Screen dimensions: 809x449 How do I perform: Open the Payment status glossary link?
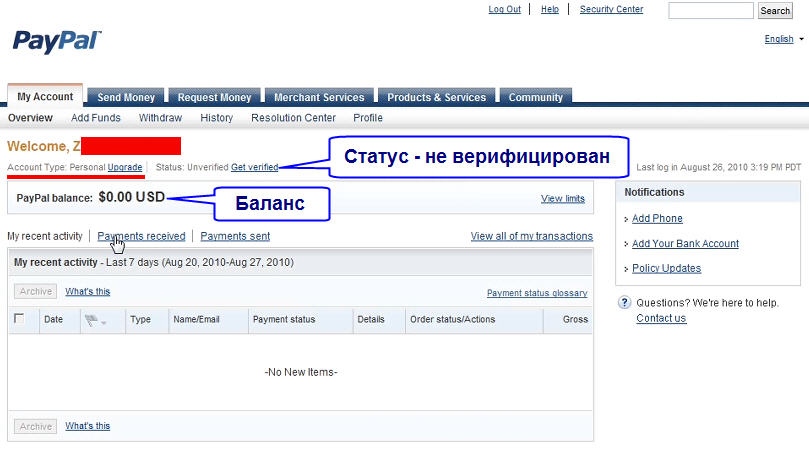(x=537, y=293)
